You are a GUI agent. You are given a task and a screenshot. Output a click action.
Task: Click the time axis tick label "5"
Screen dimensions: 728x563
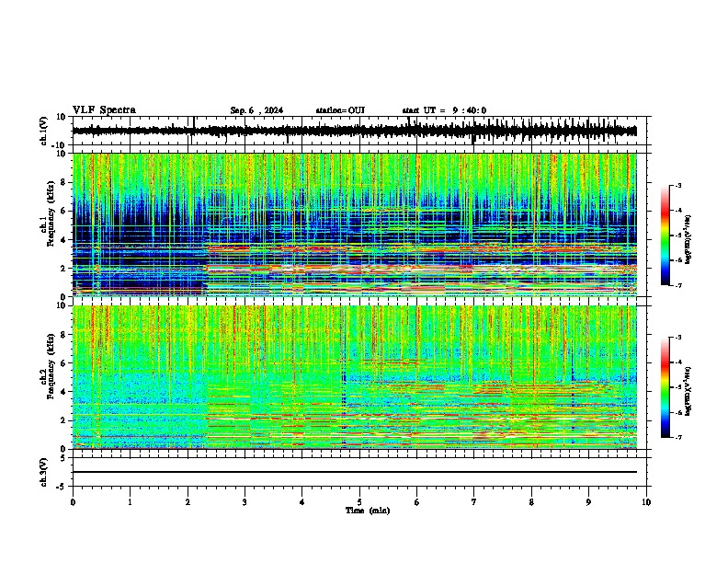tap(359, 502)
